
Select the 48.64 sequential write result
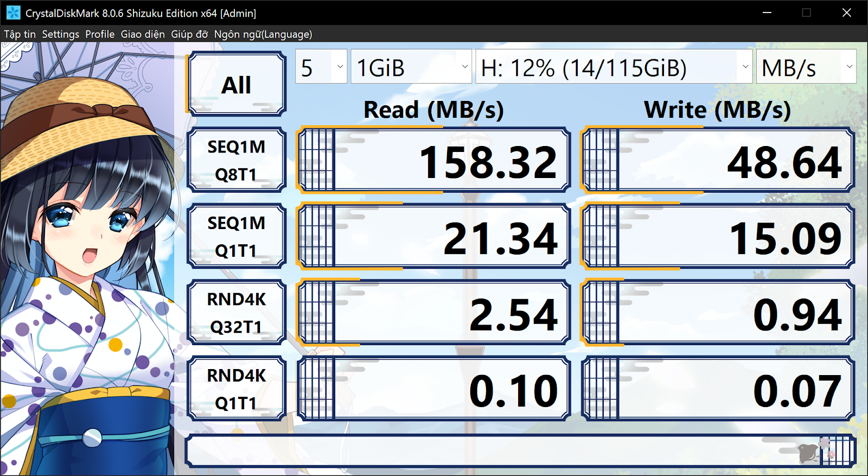coord(718,160)
